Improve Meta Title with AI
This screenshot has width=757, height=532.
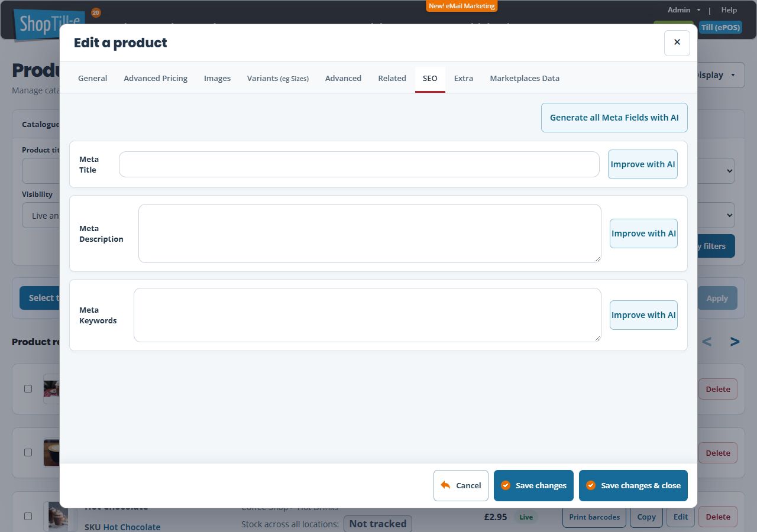pyautogui.click(x=643, y=164)
